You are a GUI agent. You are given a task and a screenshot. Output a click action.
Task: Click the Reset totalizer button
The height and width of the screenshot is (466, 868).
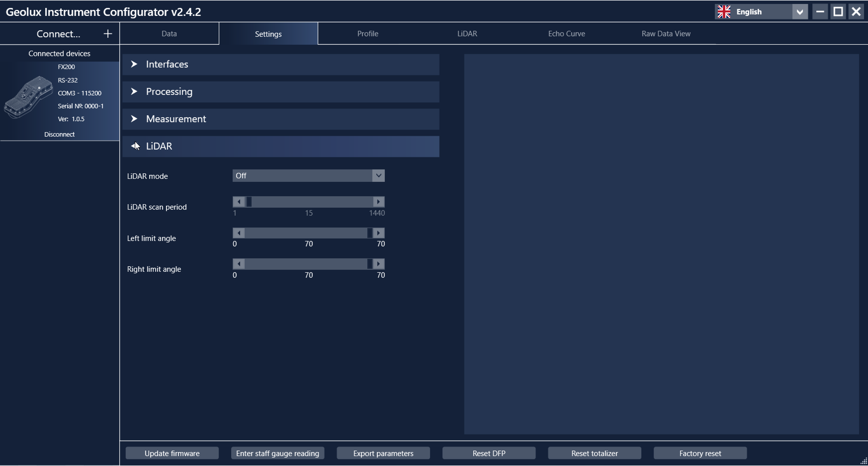(594, 453)
